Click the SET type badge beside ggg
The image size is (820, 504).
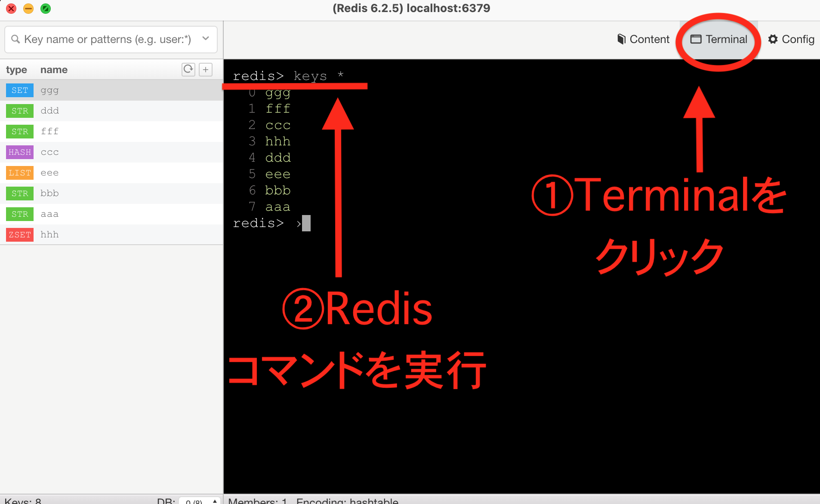[19, 90]
